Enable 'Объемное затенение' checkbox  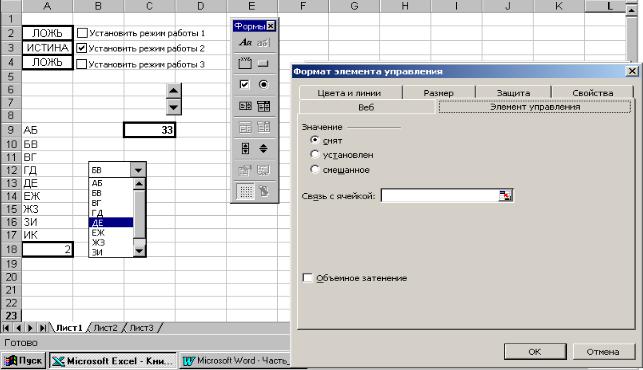(x=307, y=278)
